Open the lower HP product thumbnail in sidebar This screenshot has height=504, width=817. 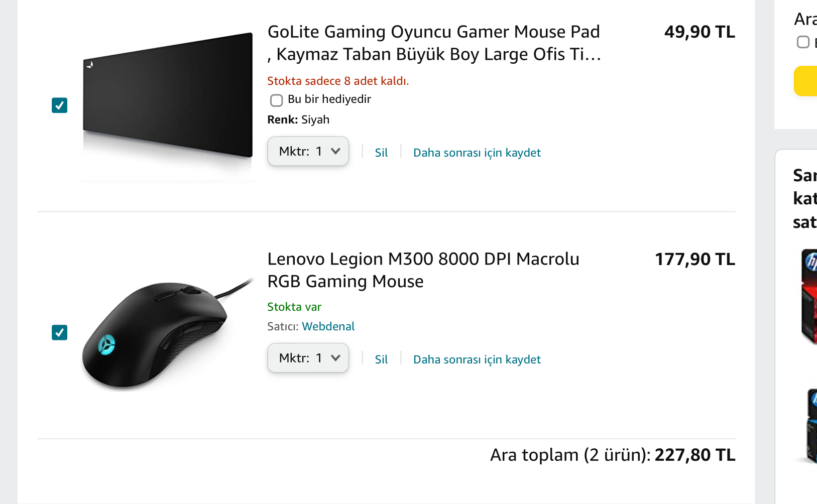tap(810, 427)
